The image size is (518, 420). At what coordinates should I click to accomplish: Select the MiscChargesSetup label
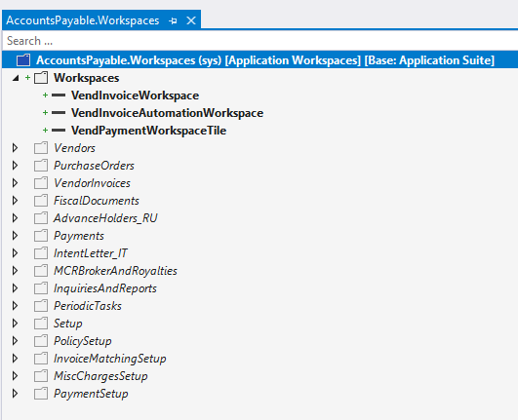tap(100, 376)
